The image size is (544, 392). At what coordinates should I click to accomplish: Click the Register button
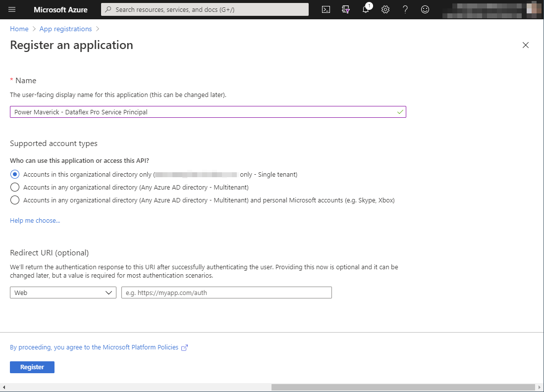point(32,367)
